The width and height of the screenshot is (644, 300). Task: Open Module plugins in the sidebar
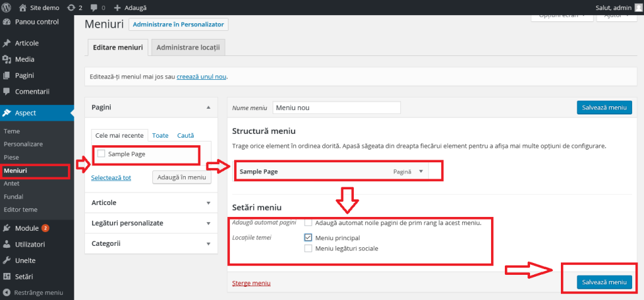coord(26,228)
